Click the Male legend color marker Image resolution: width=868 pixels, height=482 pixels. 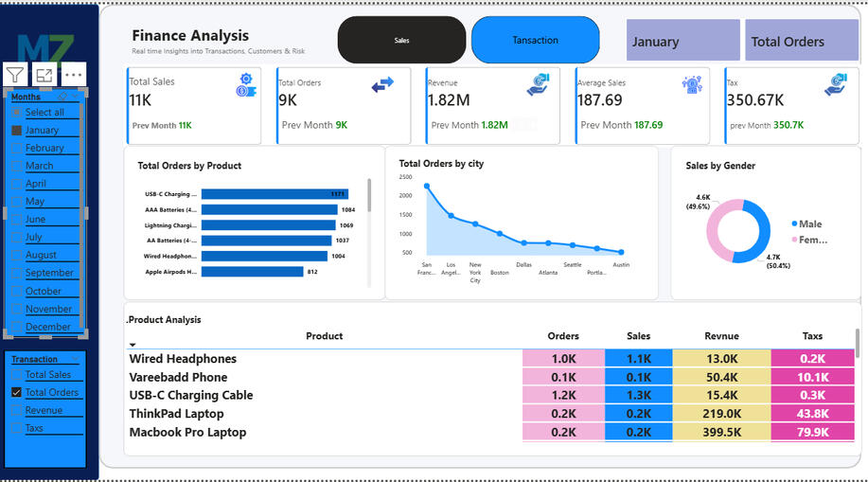click(x=794, y=223)
